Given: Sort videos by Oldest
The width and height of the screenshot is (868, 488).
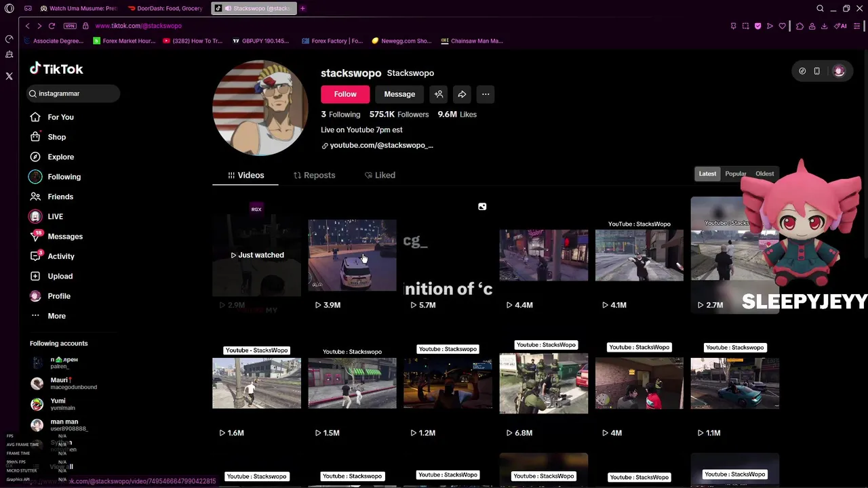Looking at the screenshot, I should tap(764, 174).
